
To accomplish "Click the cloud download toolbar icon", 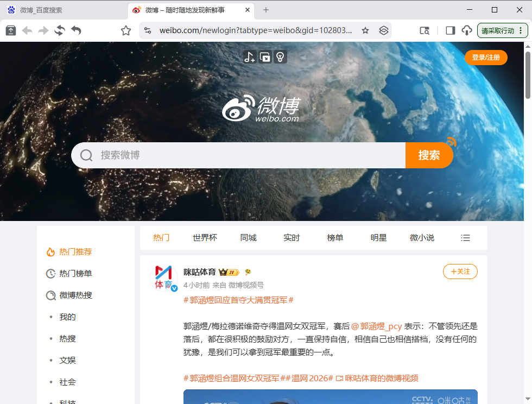I will point(467,30).
